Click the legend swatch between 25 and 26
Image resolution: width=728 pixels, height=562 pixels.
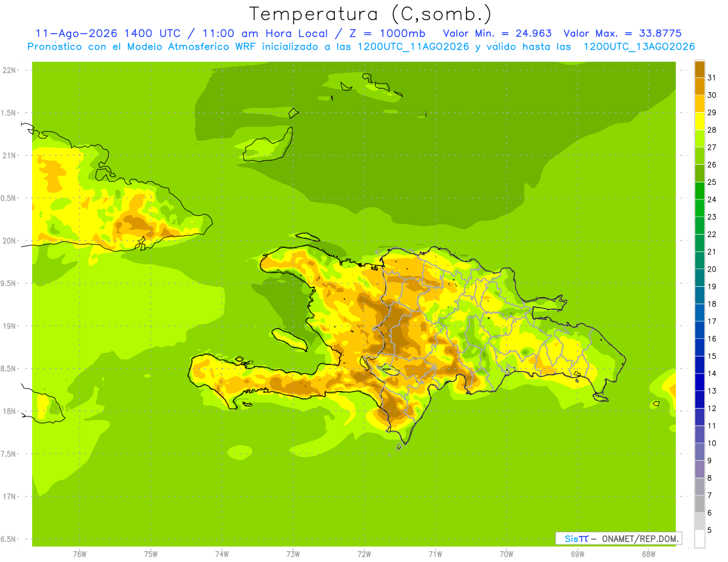point(699,173)
